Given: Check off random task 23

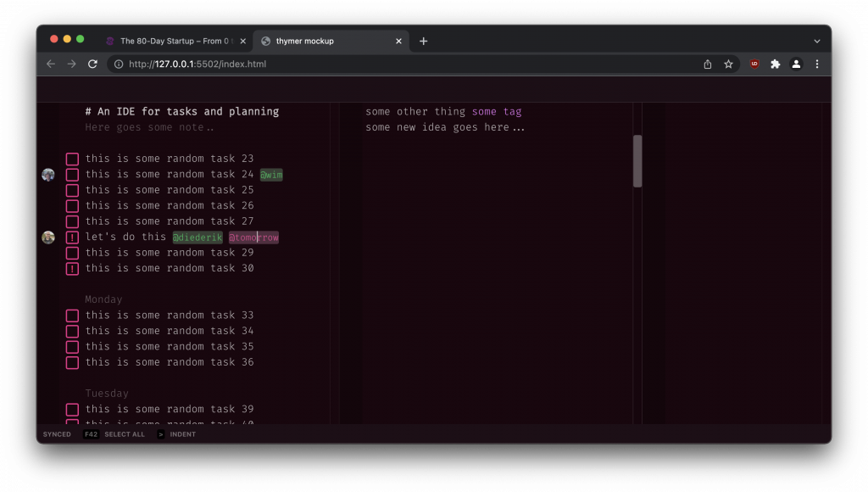Looking at the screenshot, I should [x=72, y=159].
